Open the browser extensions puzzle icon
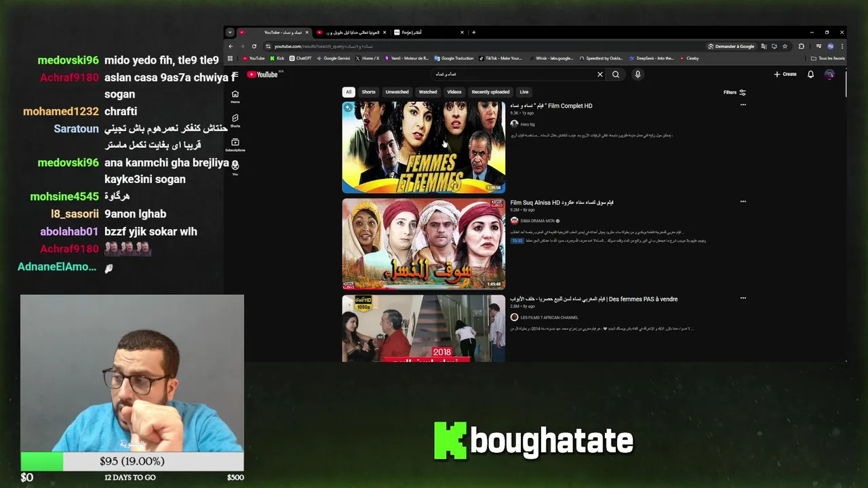868x488 pixels. [x=801, y=46]
